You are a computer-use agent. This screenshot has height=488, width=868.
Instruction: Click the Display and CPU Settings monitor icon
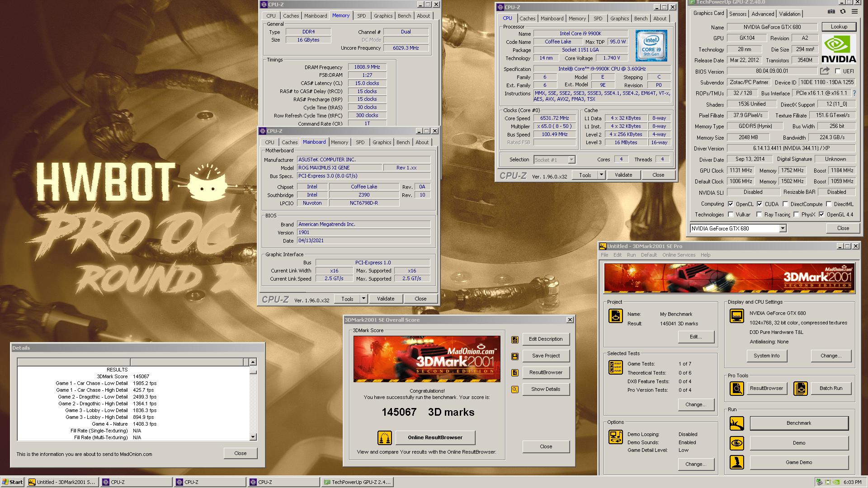point(736,316)
